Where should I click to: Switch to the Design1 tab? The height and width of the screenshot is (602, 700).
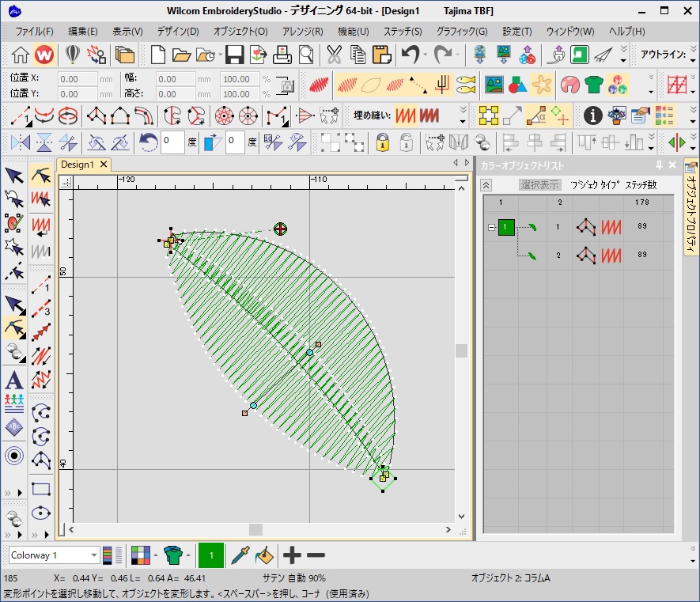point(78,165)
